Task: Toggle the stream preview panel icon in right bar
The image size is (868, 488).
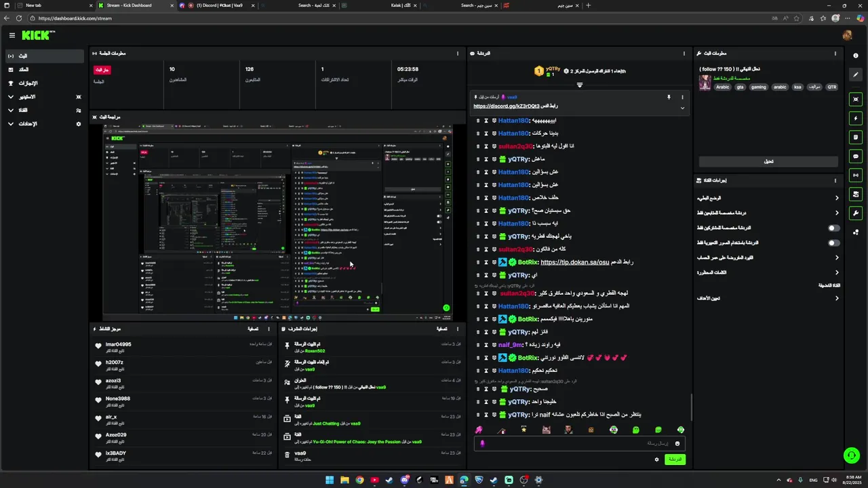Action: tap(856, 99)
